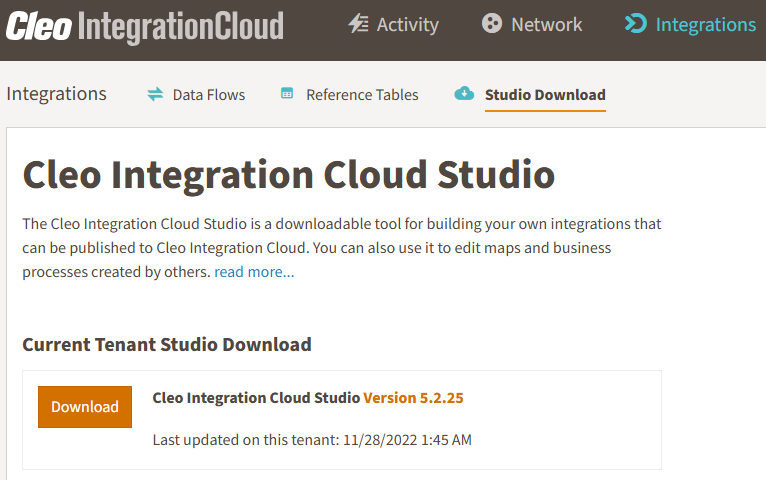Screen dimensions: 766x480
Task: Click the orange Download button
Action: 85,407
